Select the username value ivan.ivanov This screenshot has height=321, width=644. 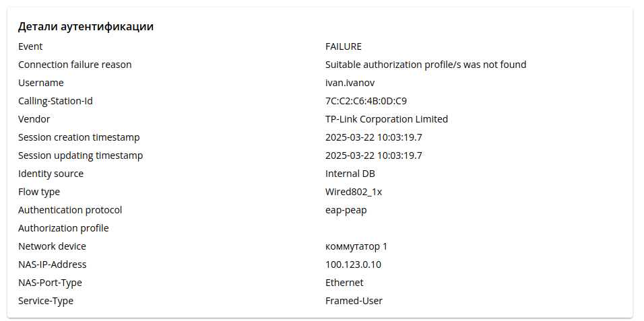coord(350,83)
